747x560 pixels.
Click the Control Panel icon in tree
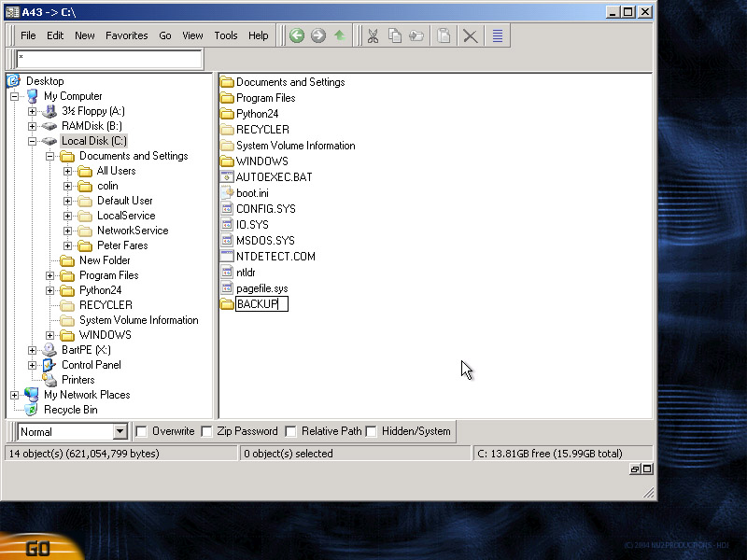coord(49,365)
